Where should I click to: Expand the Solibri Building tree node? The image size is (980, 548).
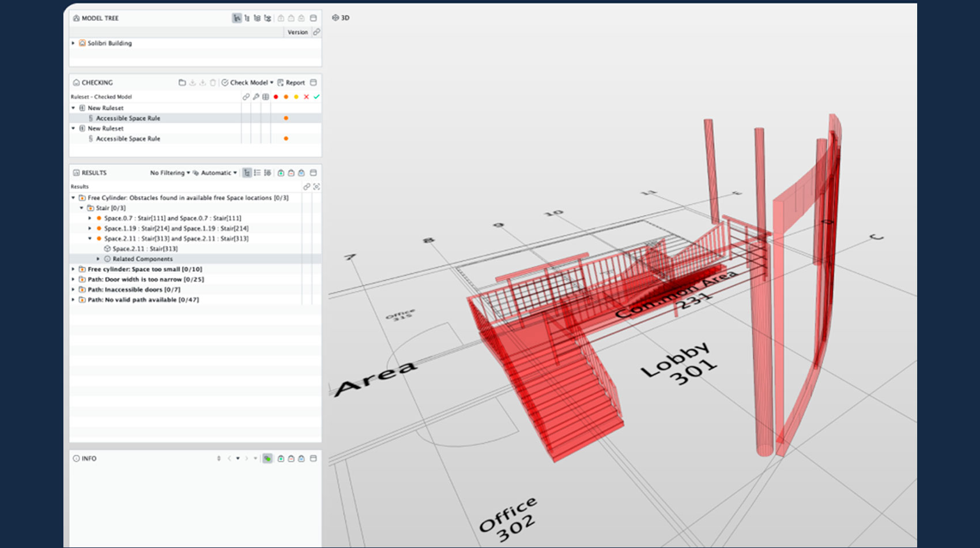pyautogui.click(x=73, y=43)
